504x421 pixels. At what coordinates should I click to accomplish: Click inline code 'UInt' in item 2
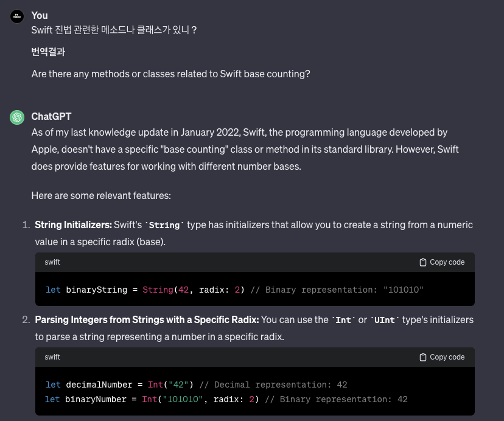[385, 320]
